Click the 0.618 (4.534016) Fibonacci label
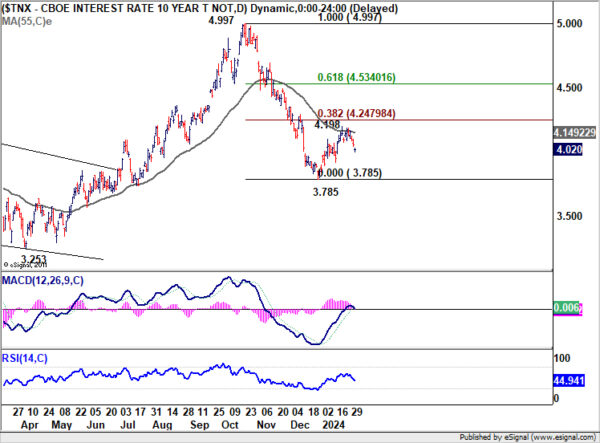Viewport: 600px width, 443px height. [357, 78]
